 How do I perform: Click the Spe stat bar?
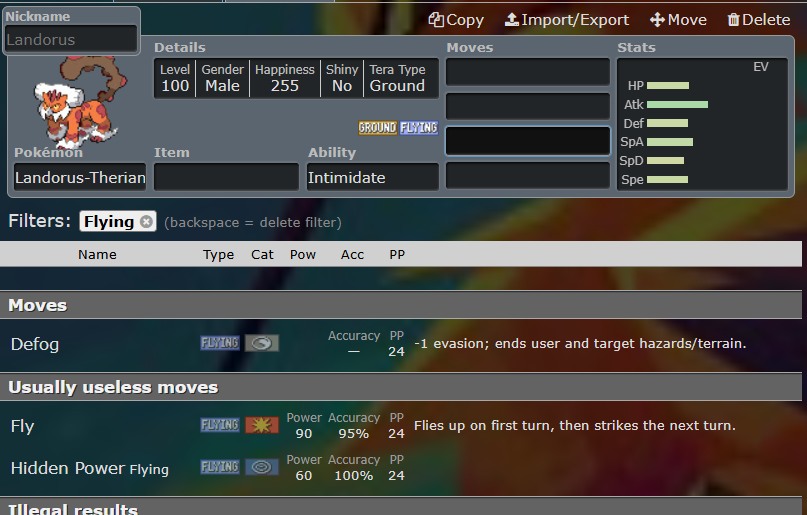[x=667, y=180]
